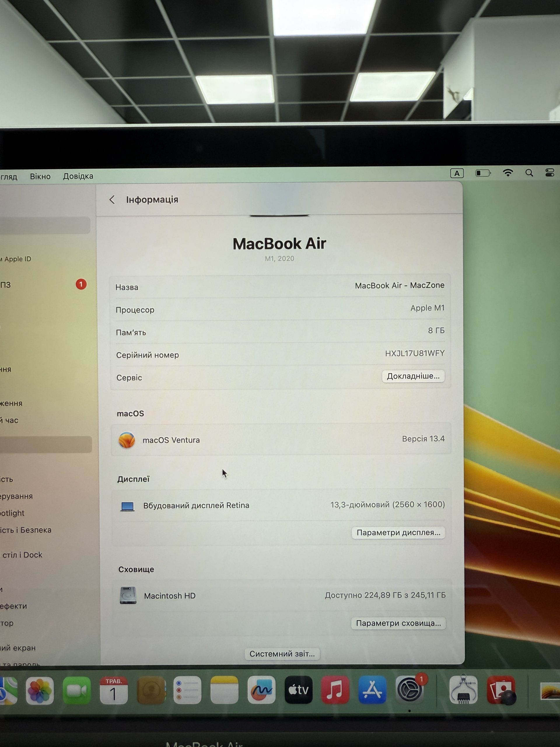Click the display size 13,3-дюймовий (2560 × 1600)
560x747 pixels.
388,505
